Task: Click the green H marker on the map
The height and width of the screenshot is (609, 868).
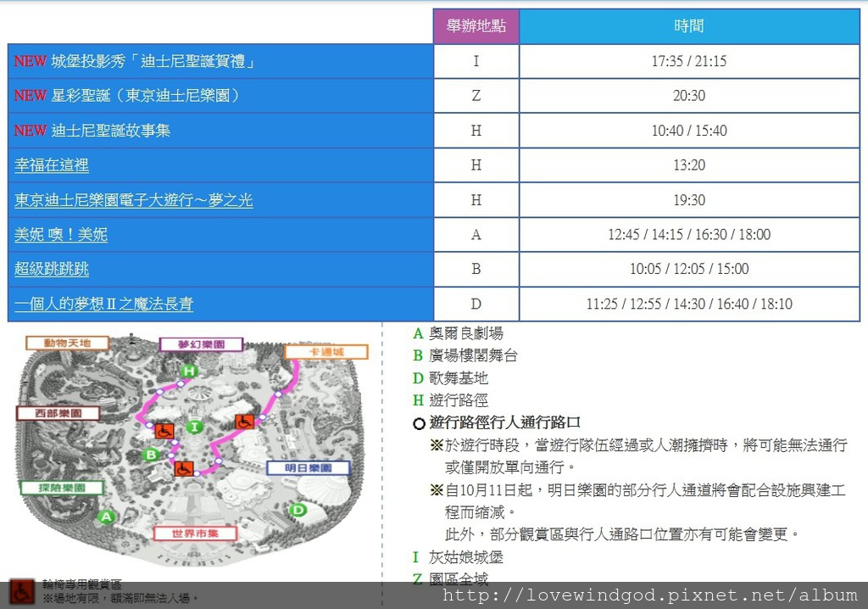Action: click(189, 371)
